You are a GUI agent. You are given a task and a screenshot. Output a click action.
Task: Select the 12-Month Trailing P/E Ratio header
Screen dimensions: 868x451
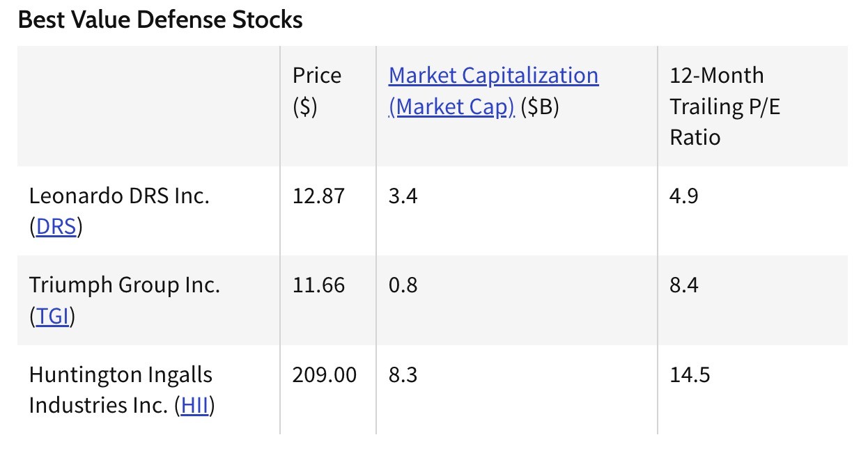click(725, 106)
